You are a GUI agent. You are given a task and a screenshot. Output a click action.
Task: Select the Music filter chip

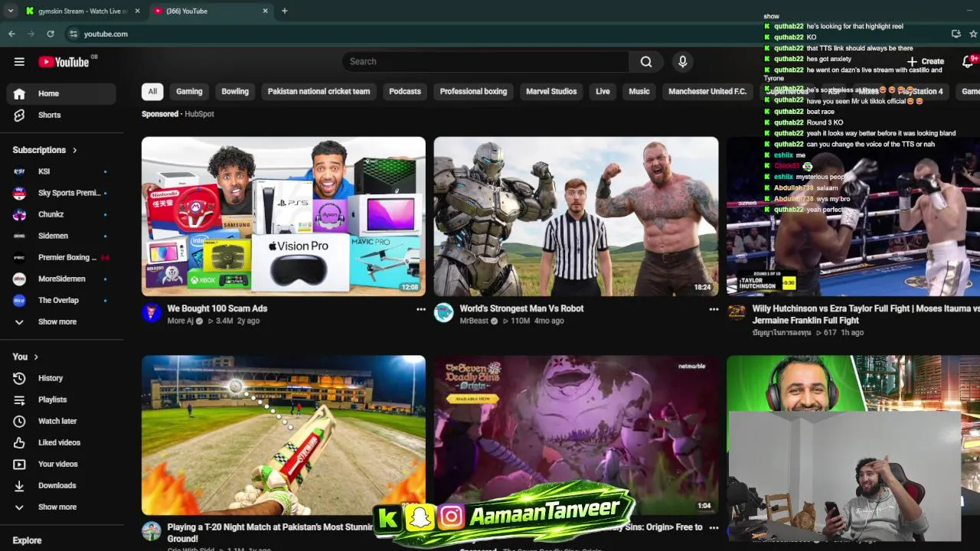[639, 91]
